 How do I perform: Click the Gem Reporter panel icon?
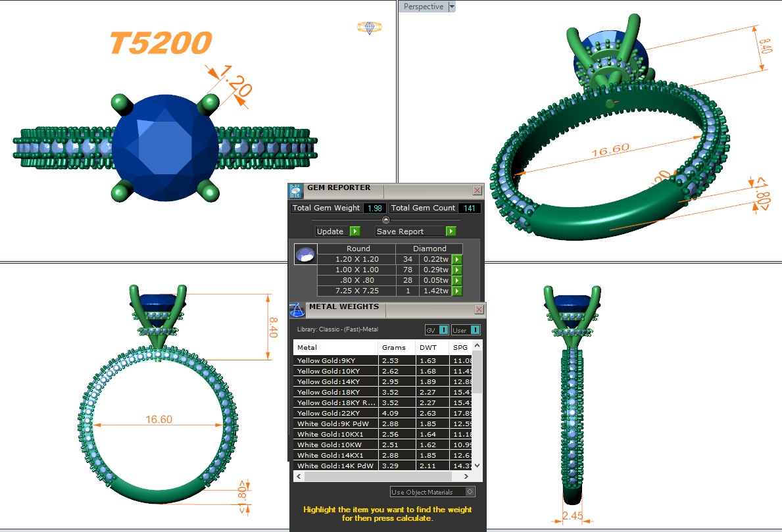pyautogui.click(x=295, y=191)
